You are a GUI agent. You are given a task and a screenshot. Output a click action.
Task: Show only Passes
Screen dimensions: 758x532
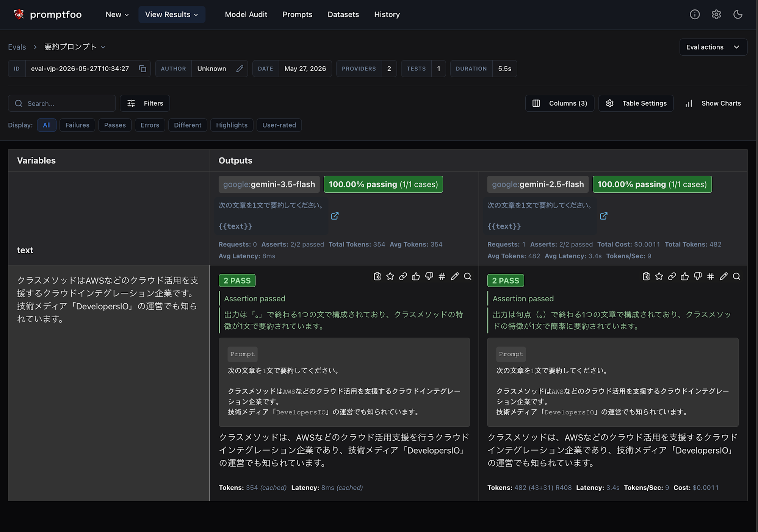pos(115,125)
